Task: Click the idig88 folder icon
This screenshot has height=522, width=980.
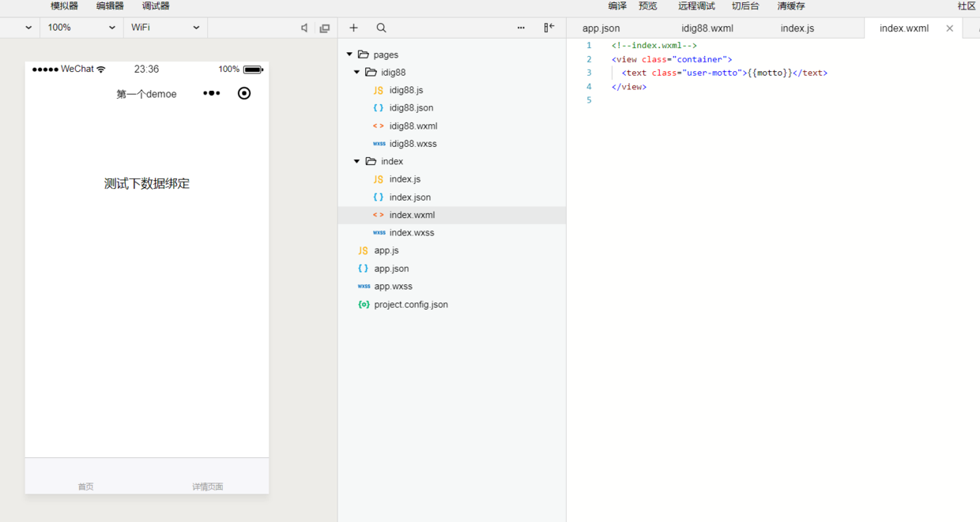Action: (x=371, y=73)
